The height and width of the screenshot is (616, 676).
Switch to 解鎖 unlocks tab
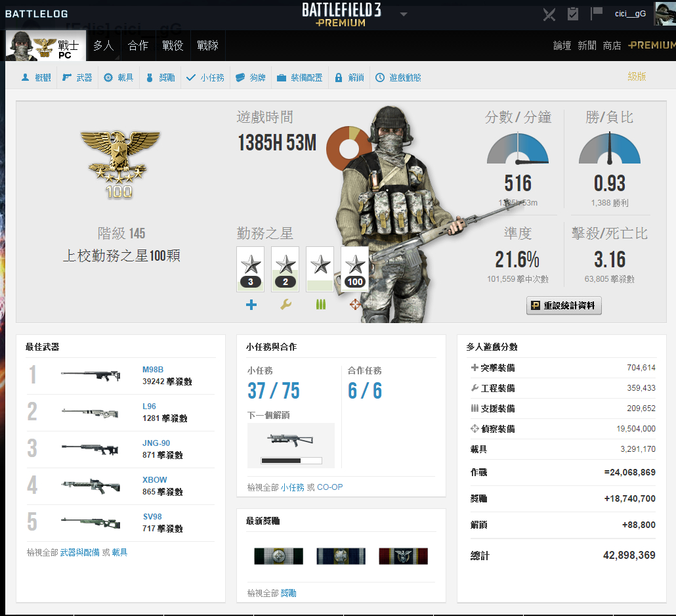pyautogui.click(x=350, y=77)
